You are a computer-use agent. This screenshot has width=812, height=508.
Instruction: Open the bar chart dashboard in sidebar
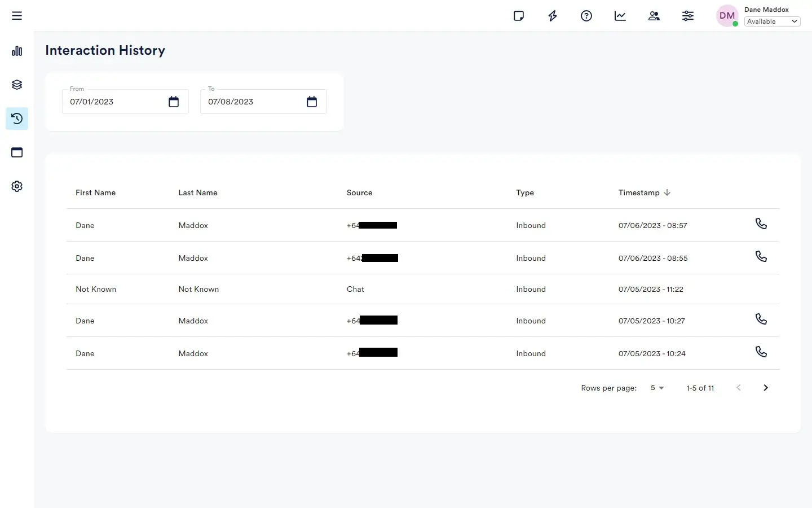(17, 51)
